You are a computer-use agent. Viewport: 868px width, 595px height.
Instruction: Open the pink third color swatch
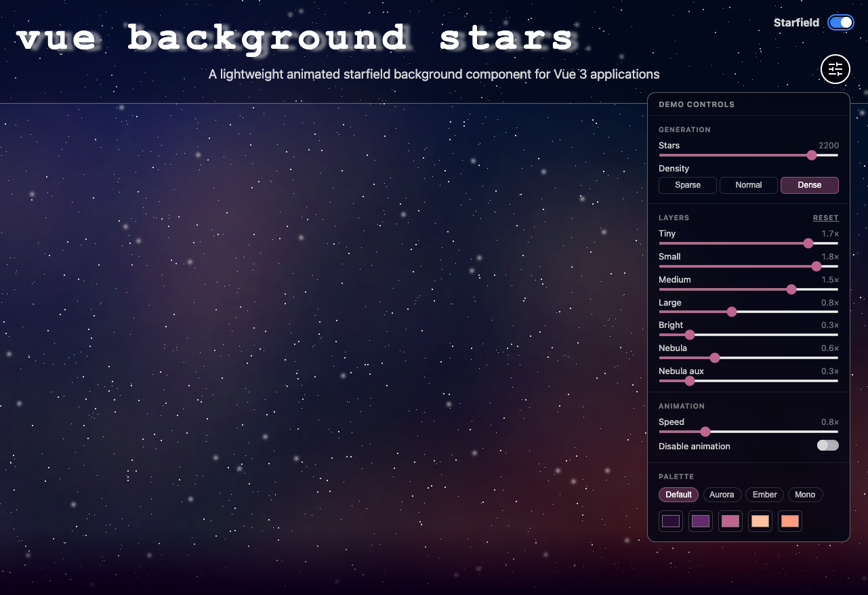coord(730,521)
